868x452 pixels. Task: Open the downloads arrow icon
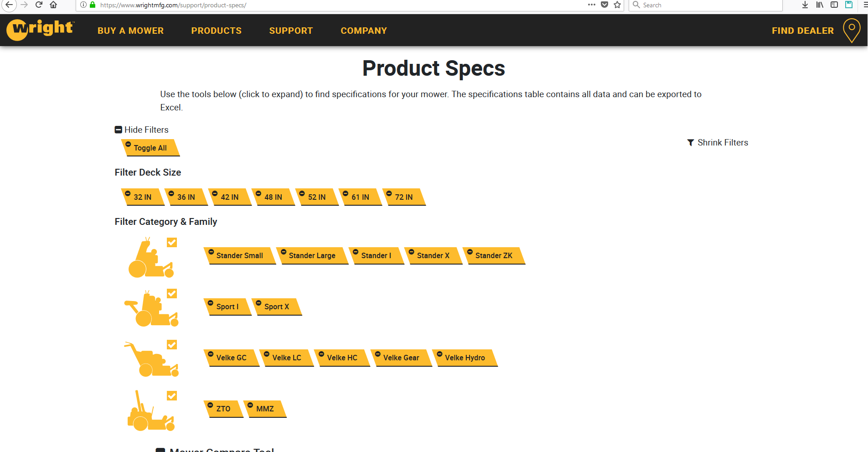805,5
